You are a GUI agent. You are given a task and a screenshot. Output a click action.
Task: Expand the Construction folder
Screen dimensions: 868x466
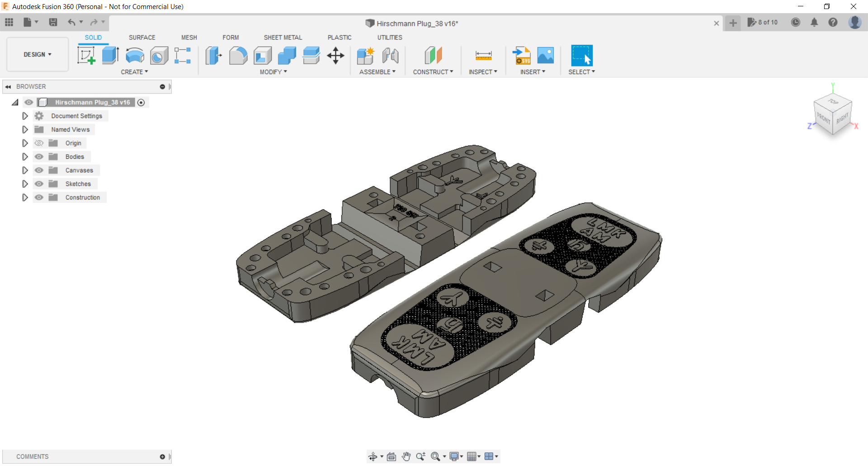(x=25, y=197)
